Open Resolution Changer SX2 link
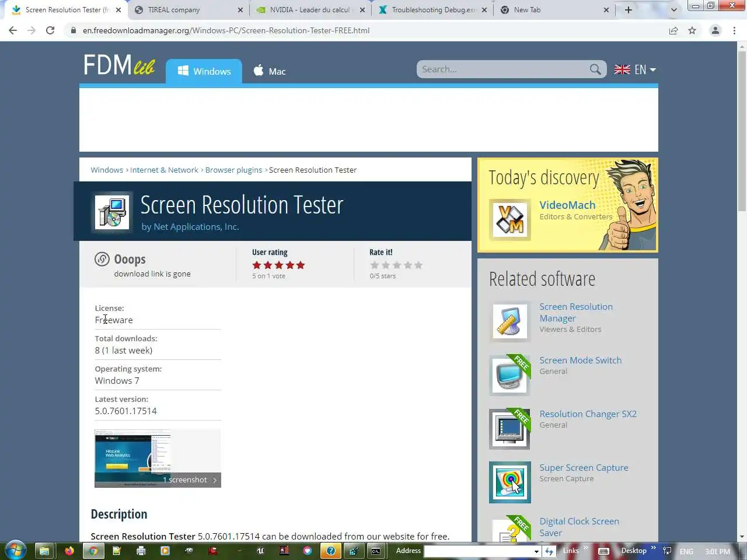 point(588,414)
